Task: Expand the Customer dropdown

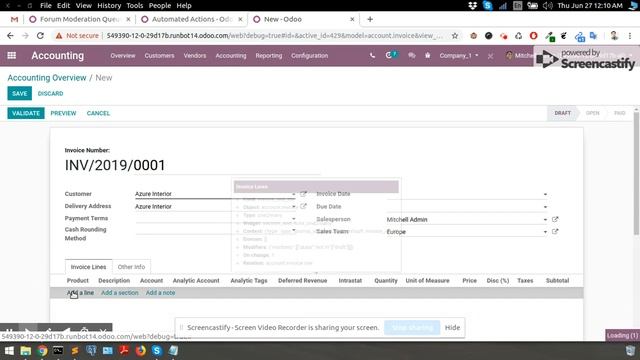Action: (x=293, y=194)
